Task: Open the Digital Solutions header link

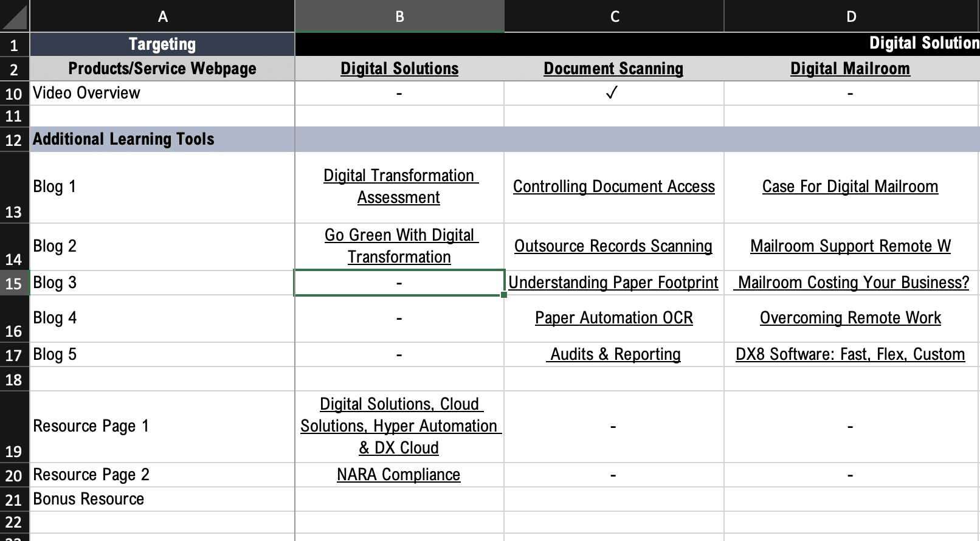Action: 399,69
